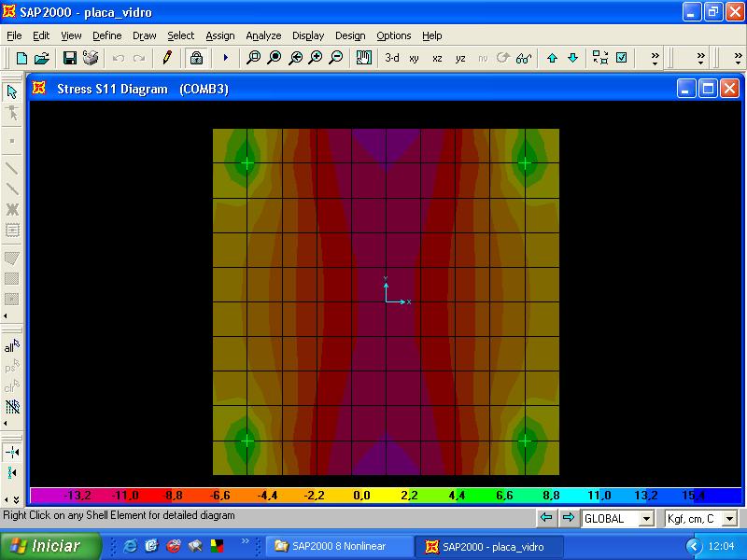The image size is (747, 560).
Task: Set view to xz plane
Action: point(437,58)
